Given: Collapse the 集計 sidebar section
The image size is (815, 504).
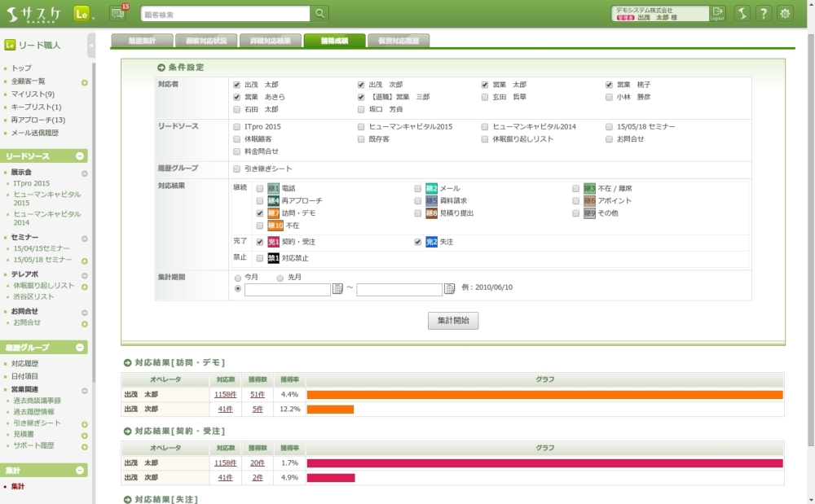Looking at the screenshot, I should tap(80, 471).
